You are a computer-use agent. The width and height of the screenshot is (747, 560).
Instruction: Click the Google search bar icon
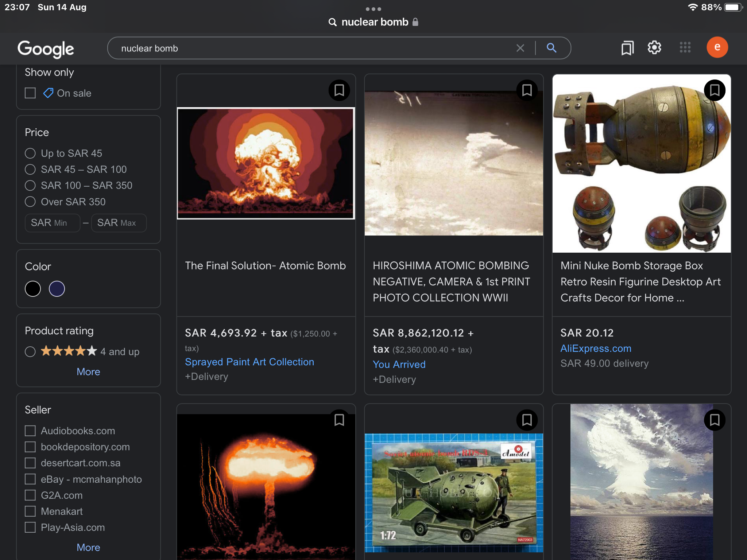click(x=552, y=48)
